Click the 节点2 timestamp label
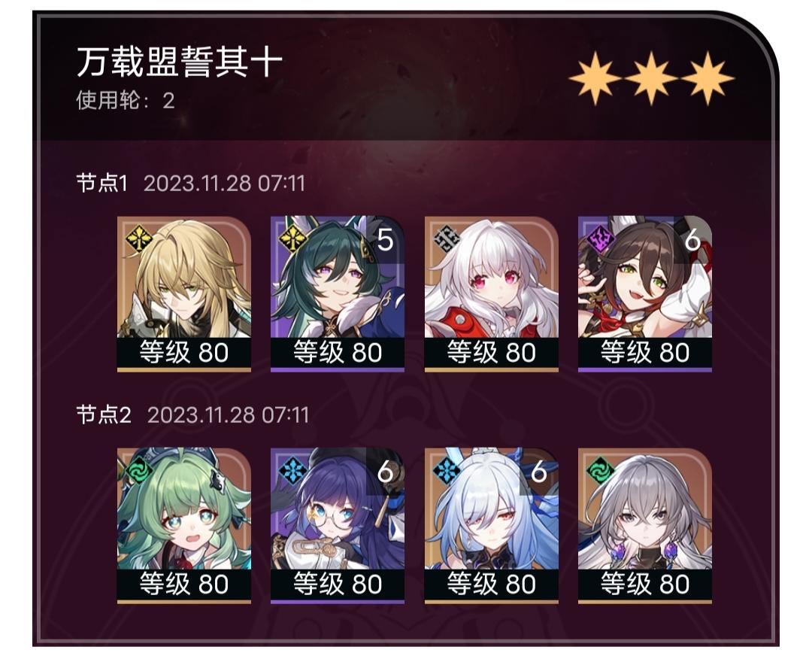The height and width of the screenshot is (665, 812). coord(228,415)
